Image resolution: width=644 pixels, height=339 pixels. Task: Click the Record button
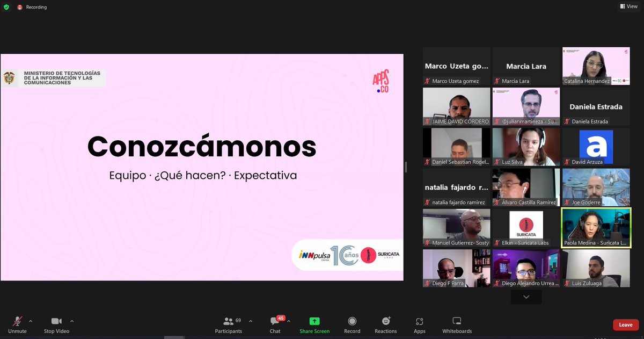(x=352, y=325)
